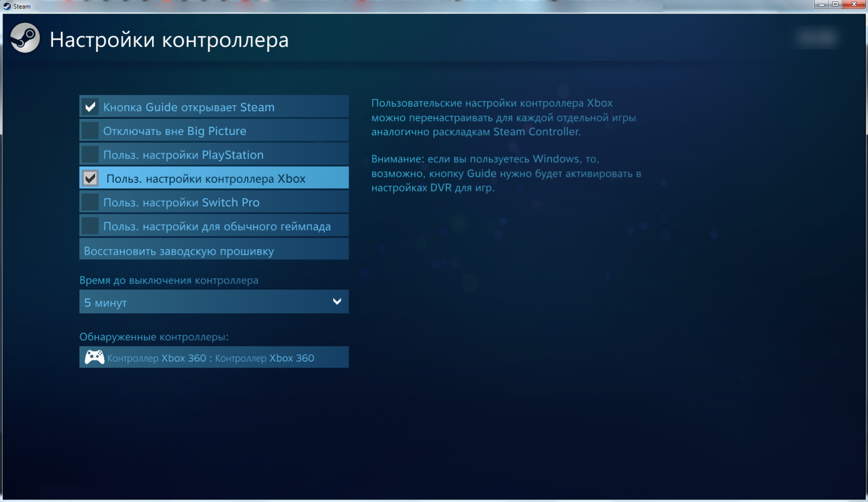
Task: Click the 'Время до выключения контроллера' label
Action: click(x=169, y=280)
